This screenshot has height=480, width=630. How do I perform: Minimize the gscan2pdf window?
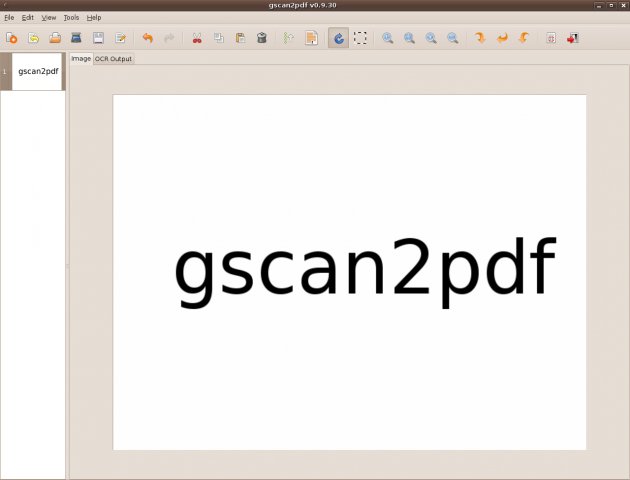point(599,5)
